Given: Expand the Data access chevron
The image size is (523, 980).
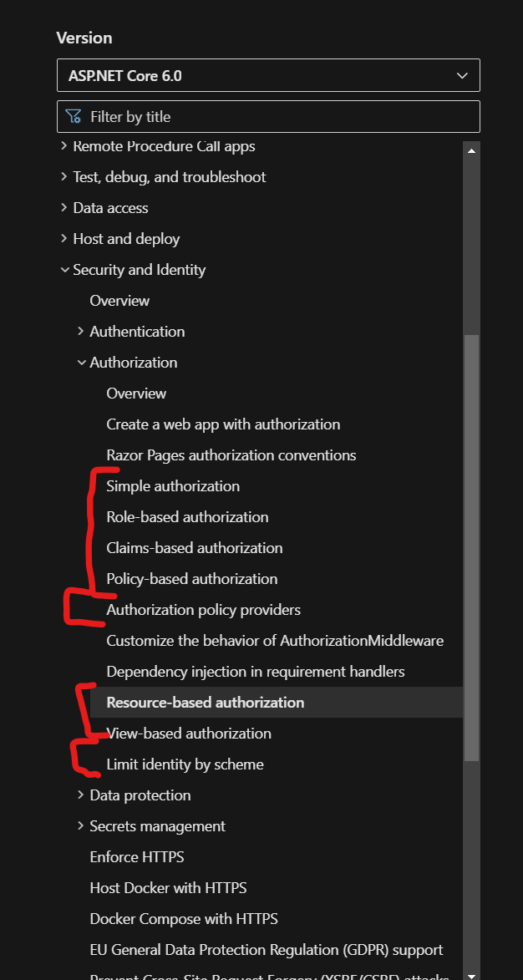Looking at the screenshot, I should 64,208.
